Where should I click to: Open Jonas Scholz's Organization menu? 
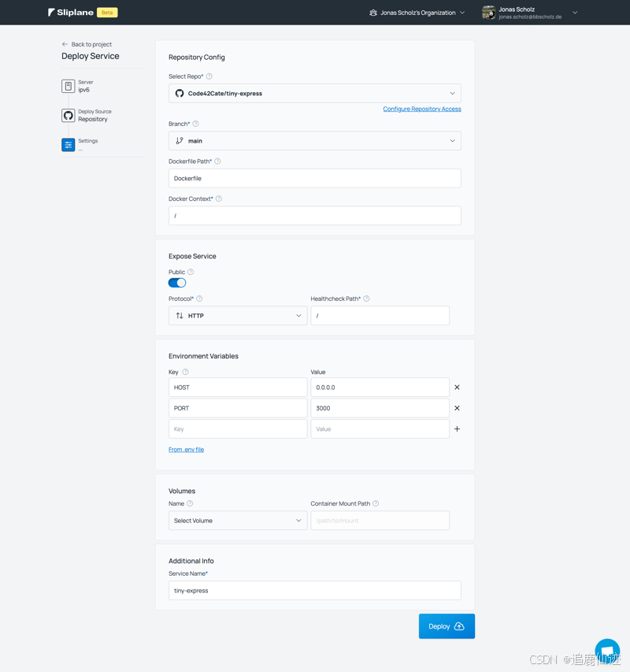click(417, 12)
